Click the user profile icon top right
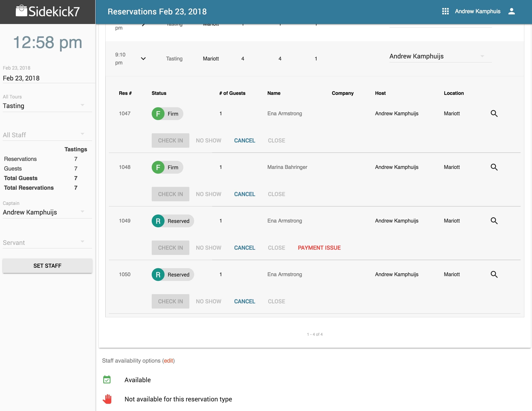This screenshot has height=411, width=532. pyautogui.click(x=512, y=11)
